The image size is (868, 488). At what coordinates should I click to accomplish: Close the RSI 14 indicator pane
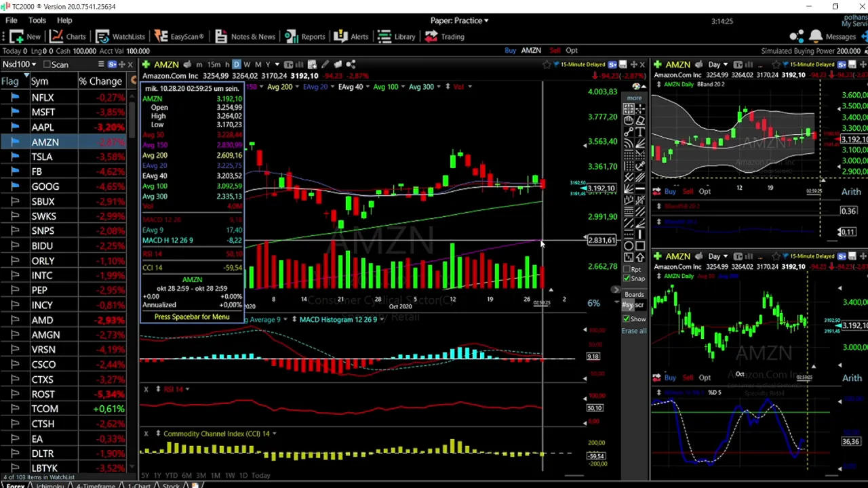pos(146,389)
